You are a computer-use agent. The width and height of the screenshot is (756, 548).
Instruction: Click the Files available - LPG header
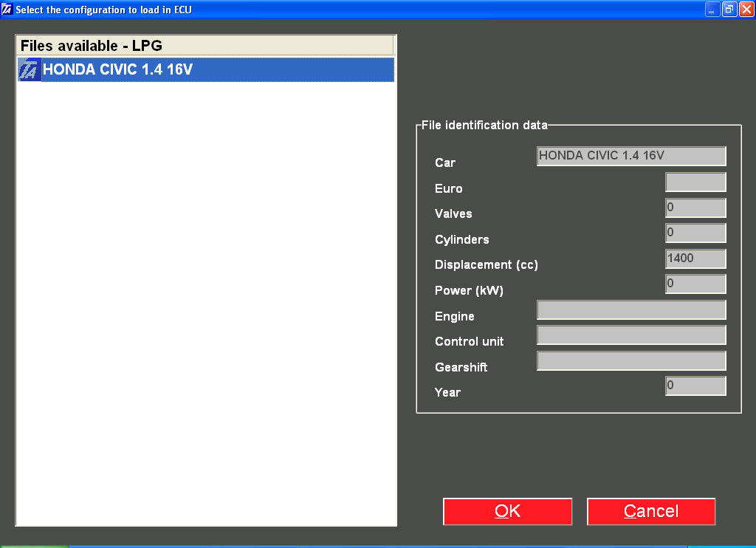206,46
